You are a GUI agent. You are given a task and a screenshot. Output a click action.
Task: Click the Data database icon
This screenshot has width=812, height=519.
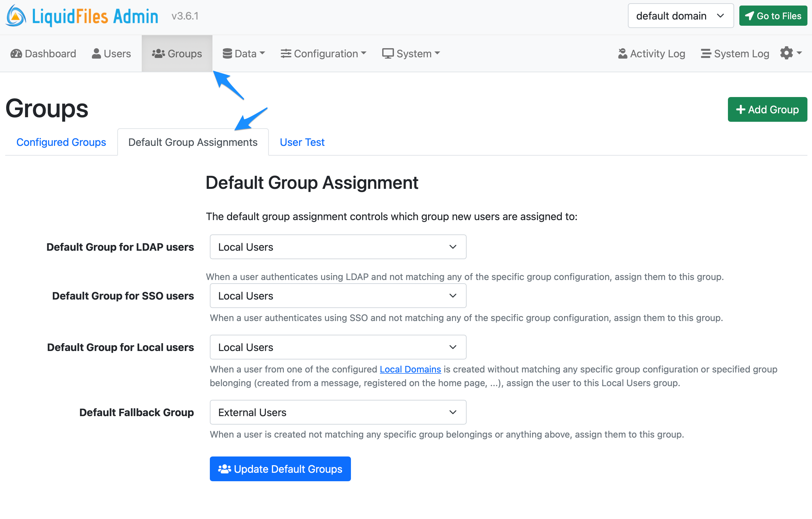(x=228, y=53)
